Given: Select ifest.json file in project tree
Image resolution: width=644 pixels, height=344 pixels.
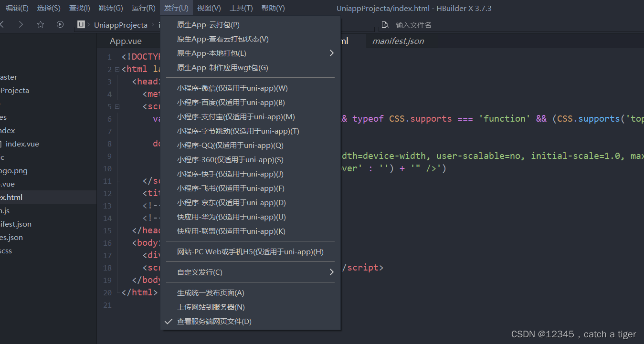Looking at the screenshot, I should (x=16, y=224).
